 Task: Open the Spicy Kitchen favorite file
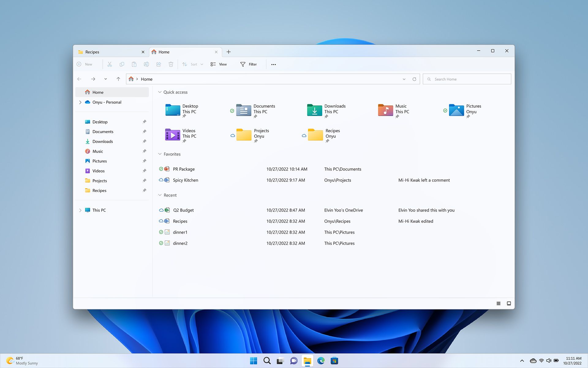pyautogui.click(x=185, y=180)
